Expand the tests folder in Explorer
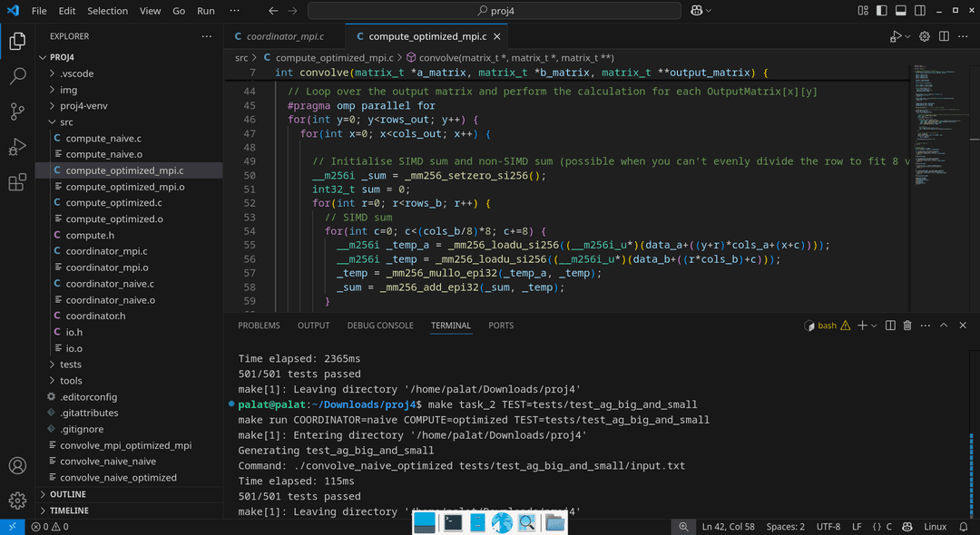The image size is (980, 535). (71, 365)
